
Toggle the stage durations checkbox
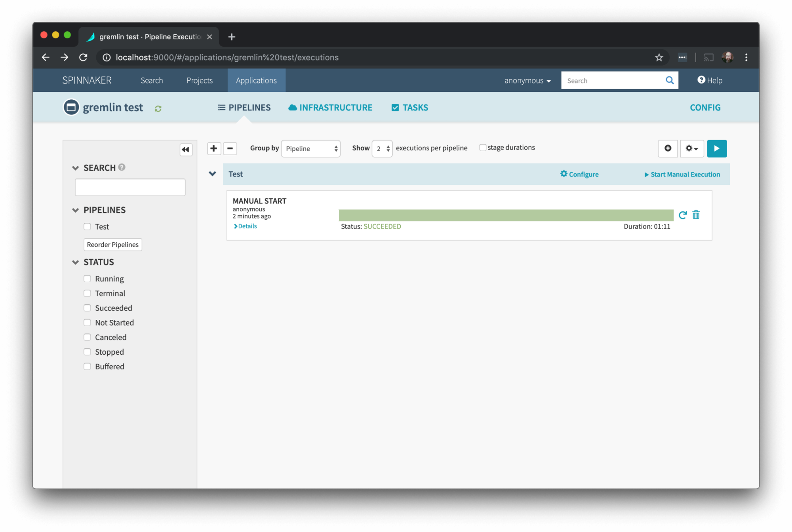(483, 147)
